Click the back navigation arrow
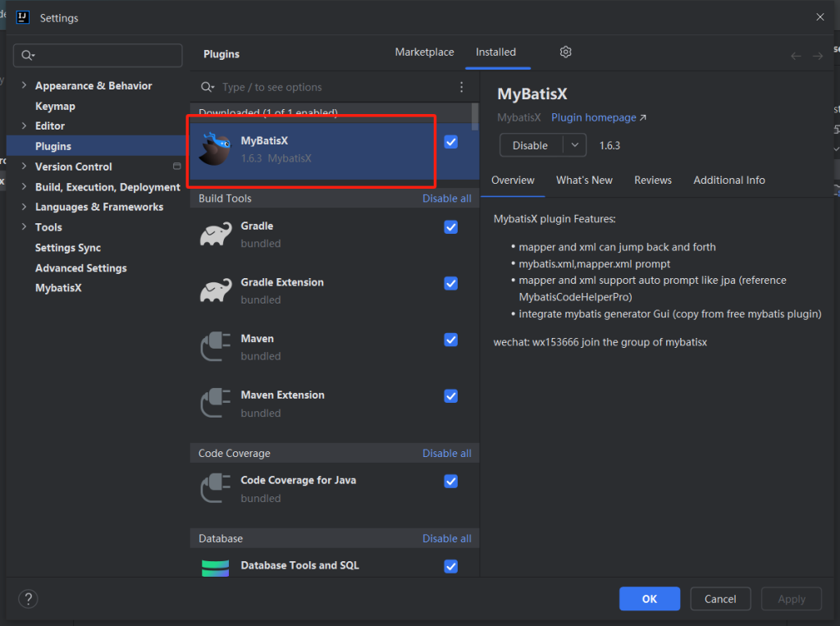This screenshot has width=840, height=626. tap(795, 56)
